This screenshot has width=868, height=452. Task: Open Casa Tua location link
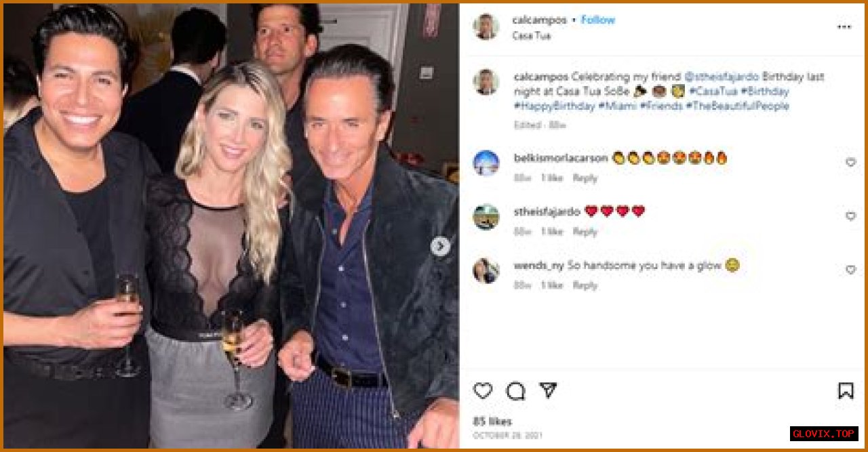(x=532, y=36)
